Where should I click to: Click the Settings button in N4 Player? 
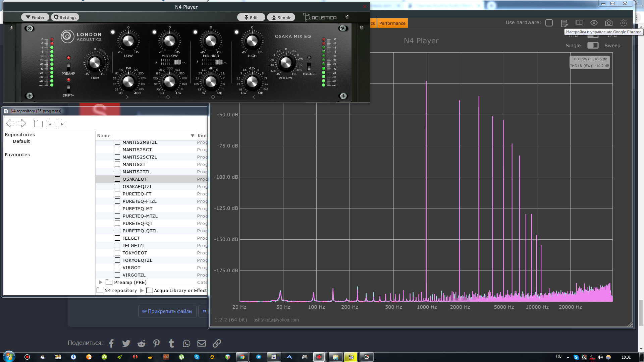[65, 17]
